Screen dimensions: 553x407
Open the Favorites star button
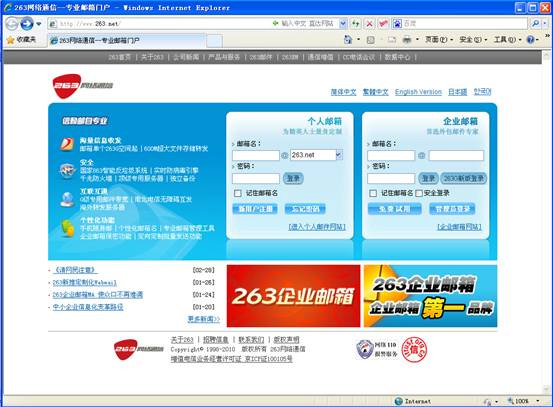[x=21, y=40]
